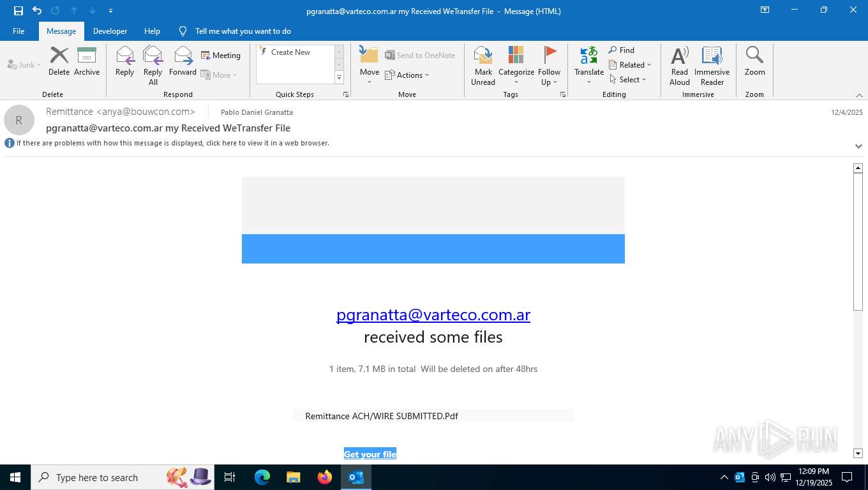Click the Zoom magnifier
This screenshot has width=868, height=490.
[754, 61]
